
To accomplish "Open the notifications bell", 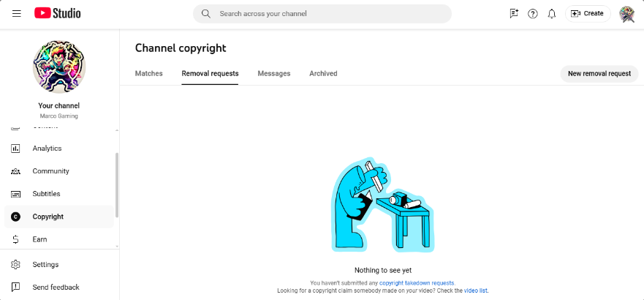I will (552, 14).
